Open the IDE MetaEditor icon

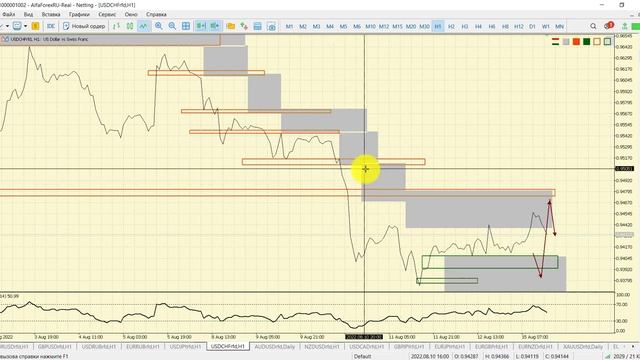pyautogui.click(x=51, y=26)
